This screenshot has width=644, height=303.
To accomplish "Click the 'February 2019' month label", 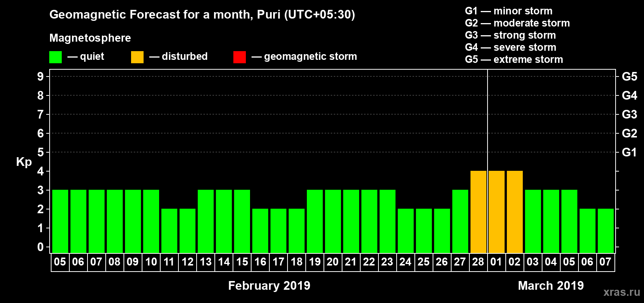I will tap(269, 286).
